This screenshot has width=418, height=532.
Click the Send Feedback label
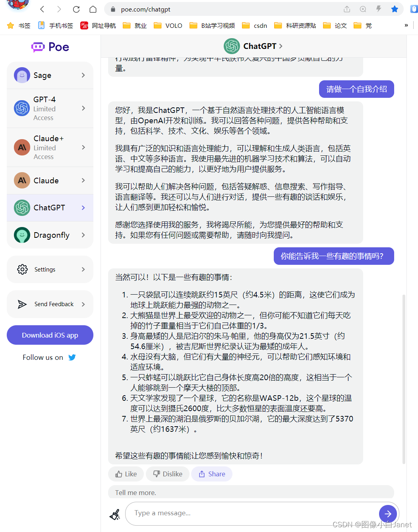[x=54, y=304]
